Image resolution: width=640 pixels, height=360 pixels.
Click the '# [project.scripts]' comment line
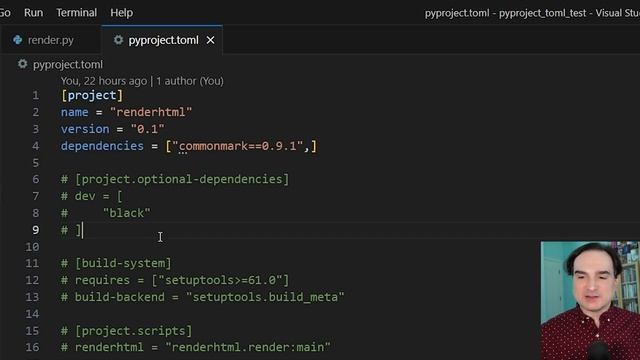pos(127,331)
